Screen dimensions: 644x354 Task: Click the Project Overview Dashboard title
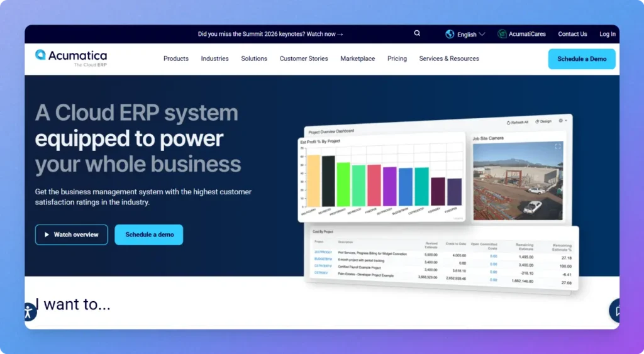(x=331, y=132)
